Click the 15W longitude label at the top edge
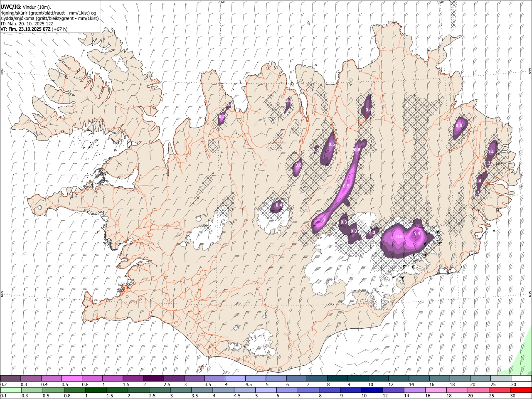Screen dimensions: 532x399 coord(440,2)
